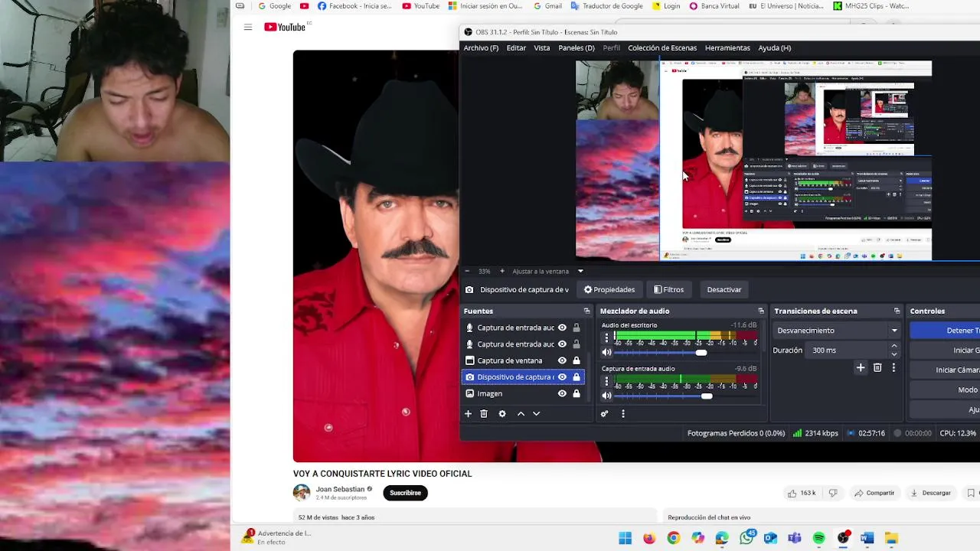The height and width of the screenshot is (551, 980).
Task: Lock the first Captura de entrada audio source
Action: [577, 328]
